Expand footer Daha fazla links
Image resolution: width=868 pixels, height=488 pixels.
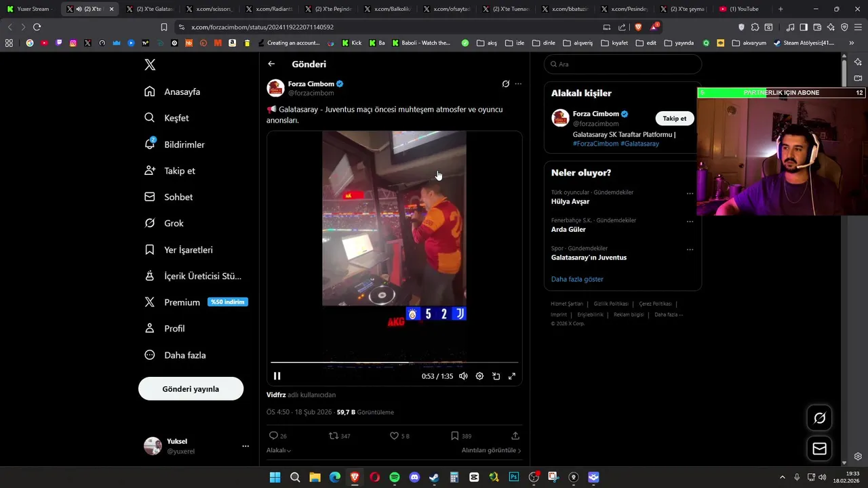point(669,314)
